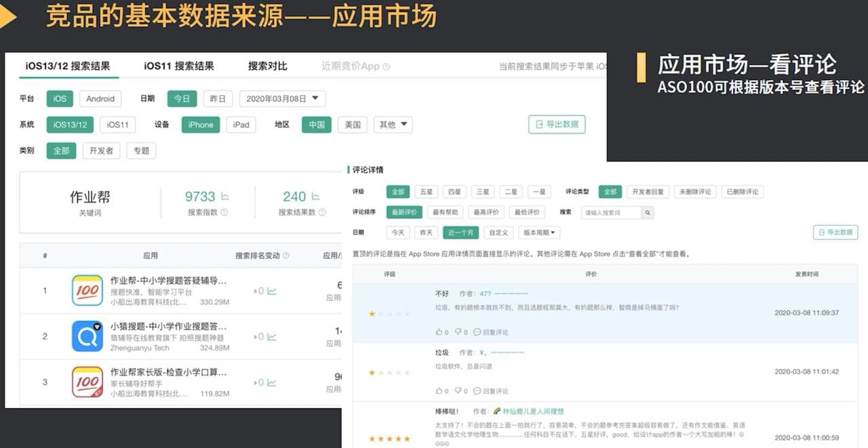Click the help icon beside 搜索排名变动
Screen dimensions: 868x448
click(285, 256)
